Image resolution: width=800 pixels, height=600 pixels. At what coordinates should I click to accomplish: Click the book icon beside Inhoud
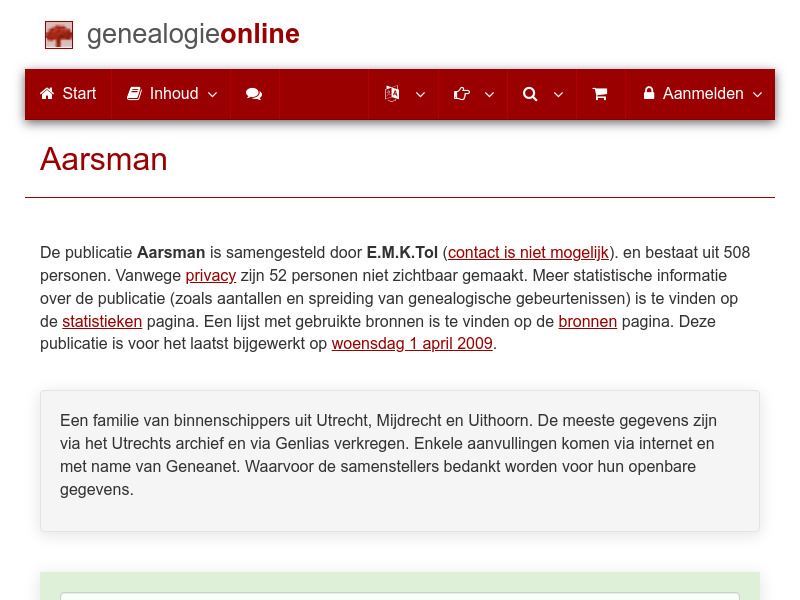(x=134, y=94)
